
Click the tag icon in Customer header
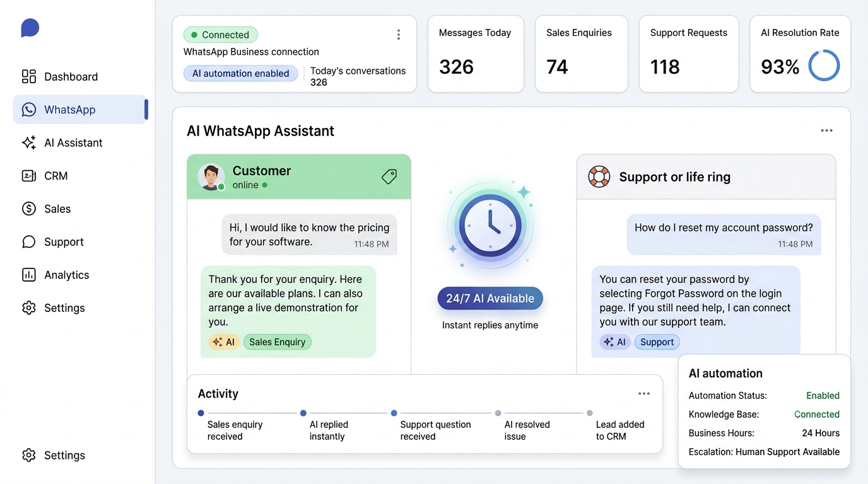pos(389,177)
